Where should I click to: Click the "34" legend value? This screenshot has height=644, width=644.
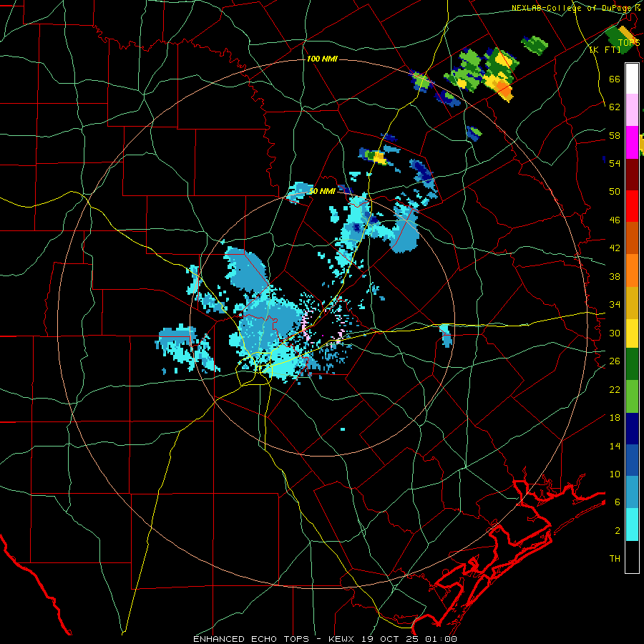click(x=615, y=305)
